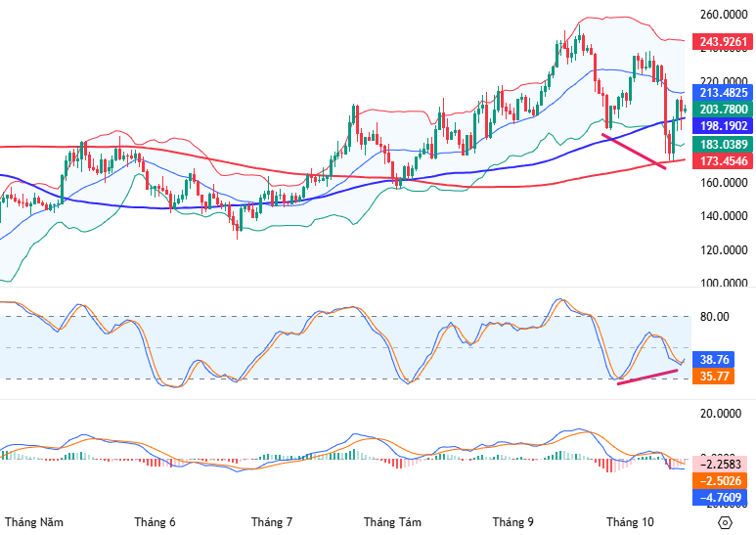Click the orange 35.77 stochastic value label

click(x=714, y=376)
